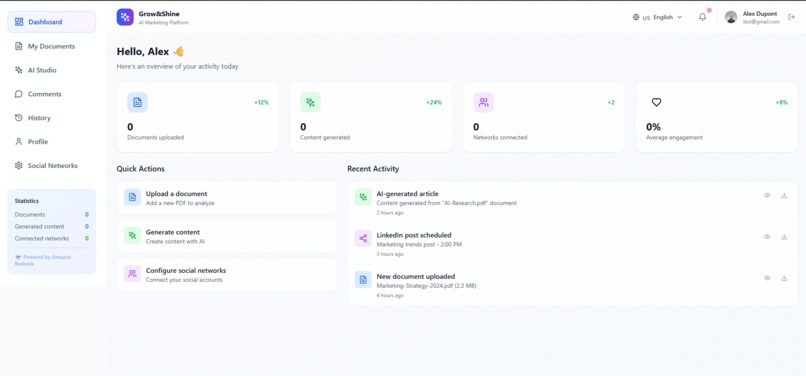Click Configure social networks quick action

227,275
